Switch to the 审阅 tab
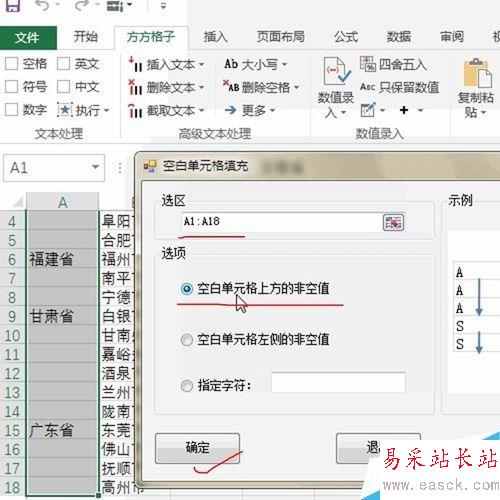This screenshot has height=500, width=500. coord(452,37)
